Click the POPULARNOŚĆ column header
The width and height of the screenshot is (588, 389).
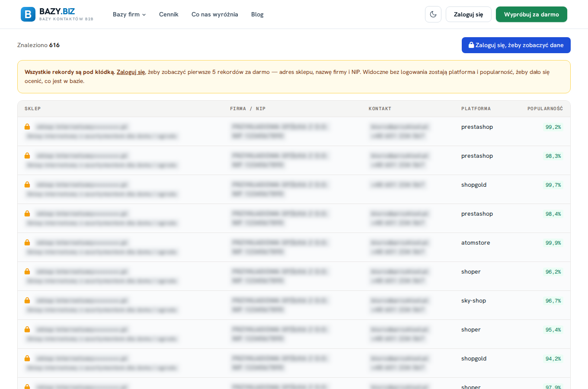545,109
